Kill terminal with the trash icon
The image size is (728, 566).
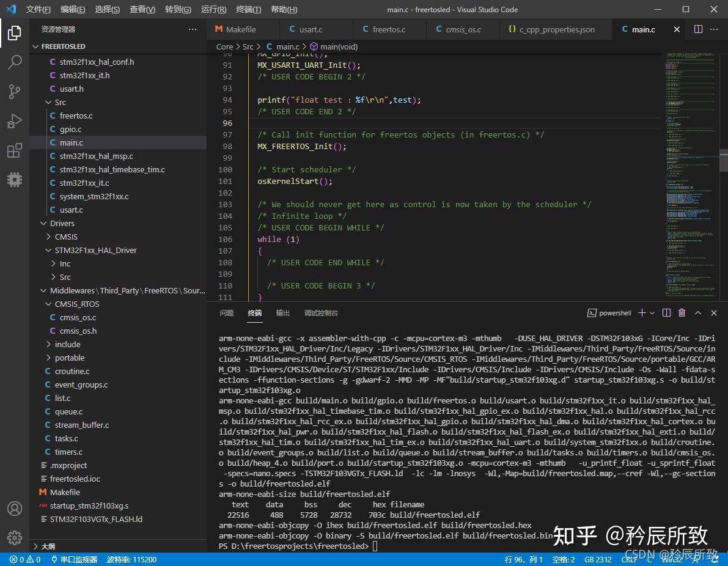click(682, 313)
